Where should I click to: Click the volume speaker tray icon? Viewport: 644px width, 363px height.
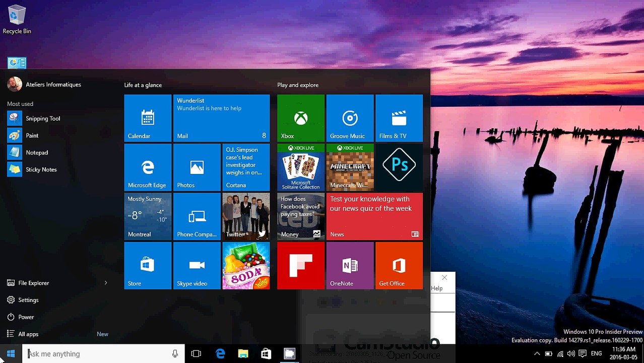tap(571, 354)
